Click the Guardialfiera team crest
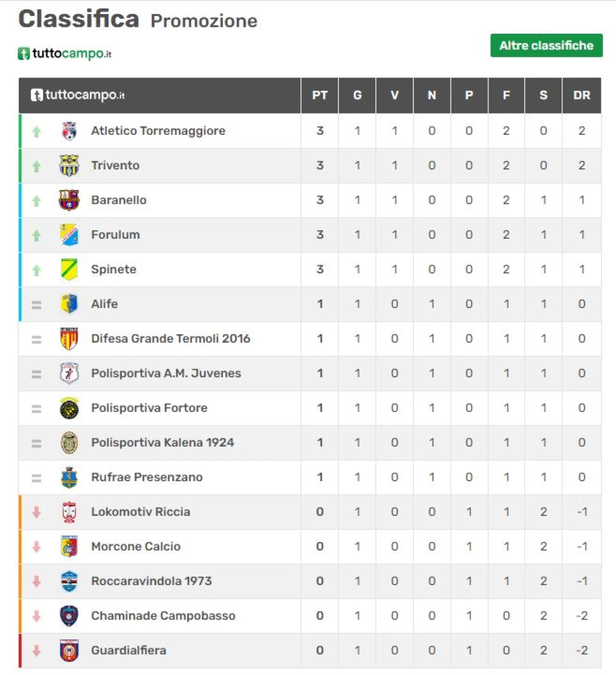 tap(69, 650)
